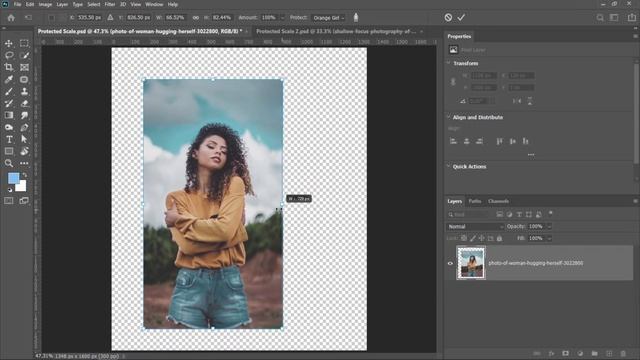The image size is (640, 360).
Task: Collapse the Transform section
Action: pyautogui.click(x=449, y=63)
